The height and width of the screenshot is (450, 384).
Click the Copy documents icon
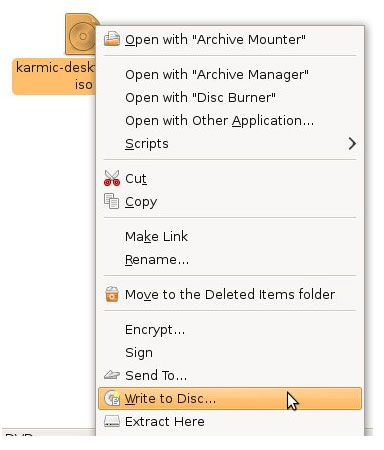tap(112, 201)
